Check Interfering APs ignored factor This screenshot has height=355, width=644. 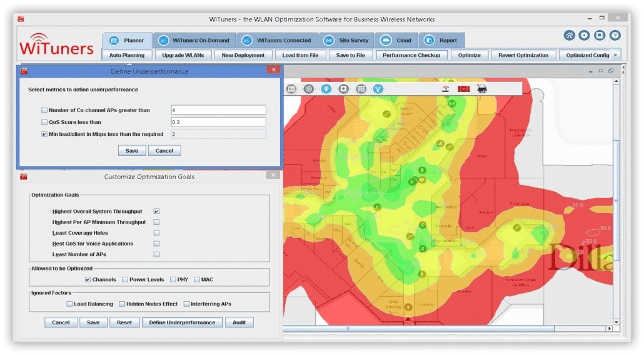click(x=186, y=304)
